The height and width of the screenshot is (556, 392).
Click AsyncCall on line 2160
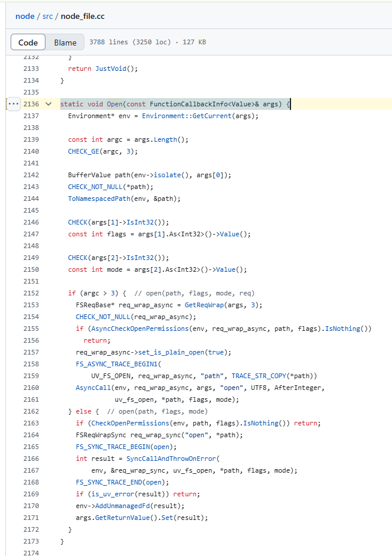(x=93, y=388)
